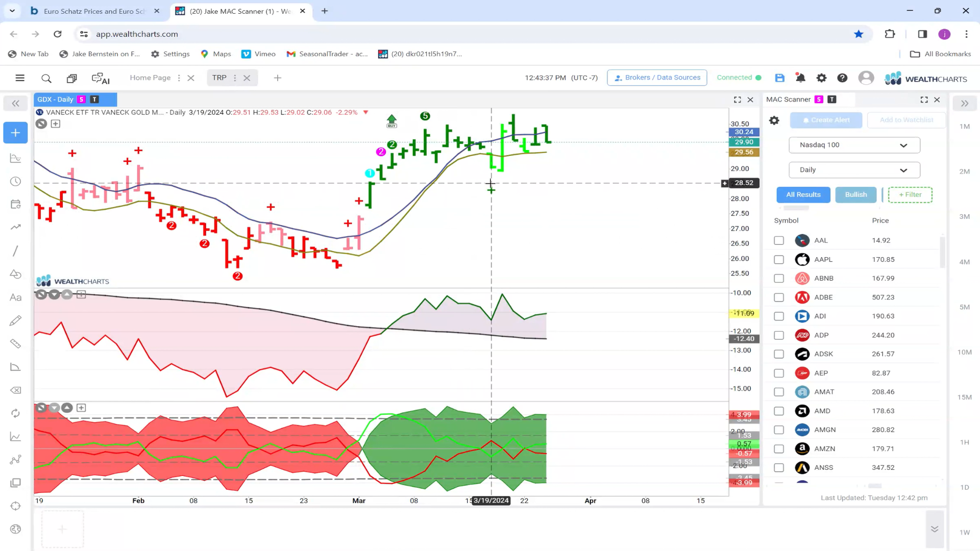Select the pencil drawing tool
Image resolution: width=980 pixels, height=551 pixels.
(x=15, y=320)
